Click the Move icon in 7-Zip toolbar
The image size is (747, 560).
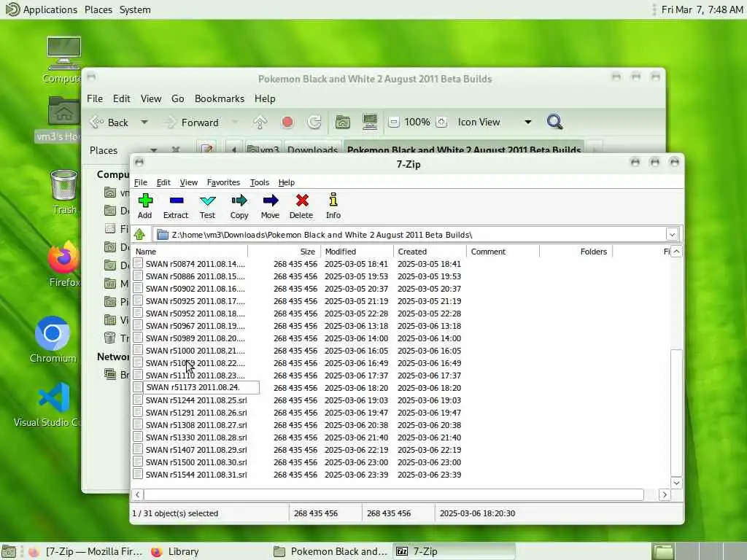click(x=270, y=201)
